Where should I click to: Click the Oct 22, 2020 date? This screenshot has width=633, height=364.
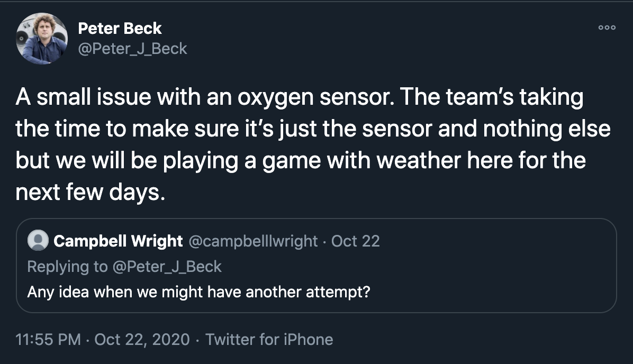coord(142,339)
